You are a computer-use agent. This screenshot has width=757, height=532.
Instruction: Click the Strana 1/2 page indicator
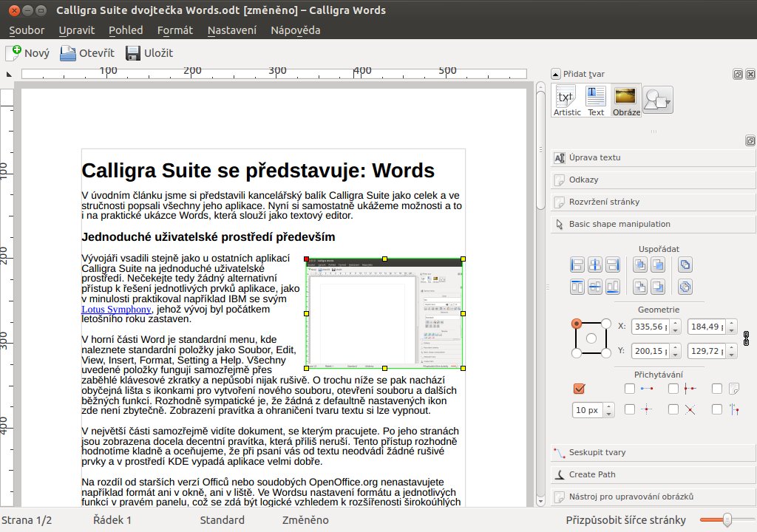click(x=27, y=520)
